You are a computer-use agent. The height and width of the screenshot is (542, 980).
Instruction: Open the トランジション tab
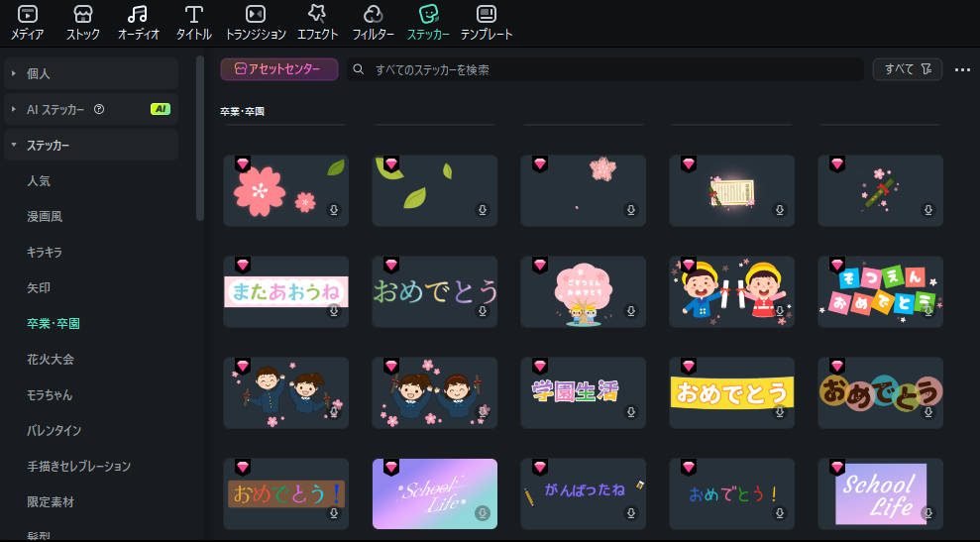(x=256, y=23)
